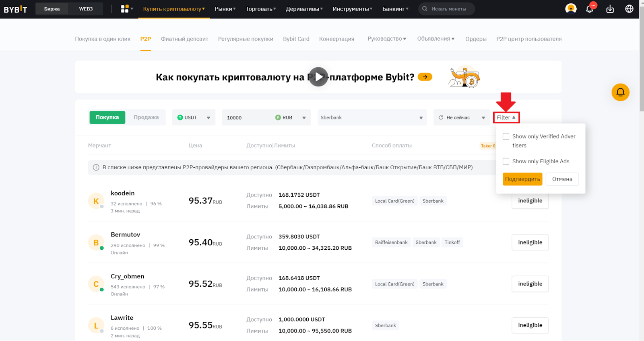
Task: Click ineligible button for Bermutov
Action: (x=530, y=242)
